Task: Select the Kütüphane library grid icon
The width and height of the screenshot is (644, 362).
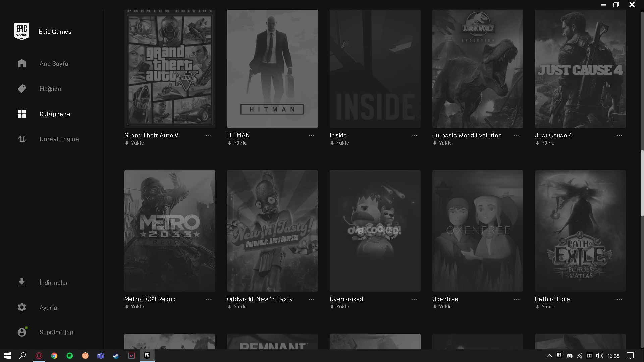Action: click(22, 114)
